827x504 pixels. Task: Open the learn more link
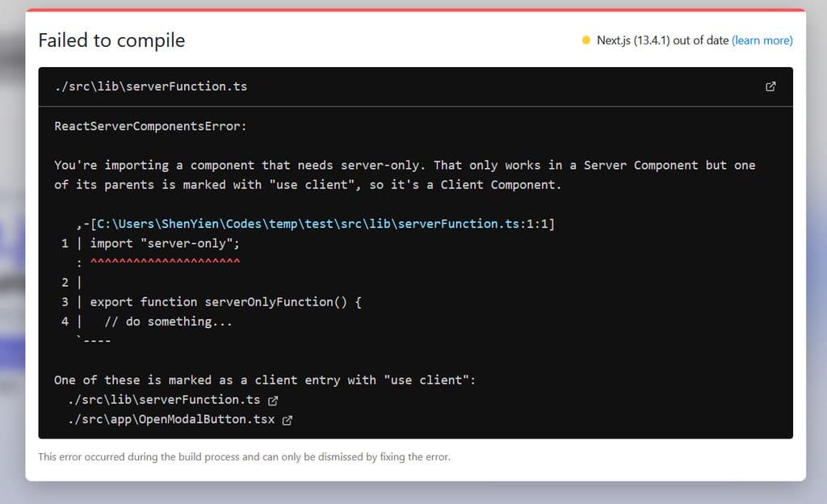coord(762,40)
